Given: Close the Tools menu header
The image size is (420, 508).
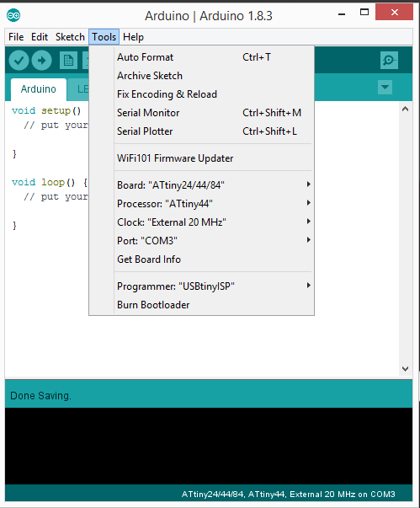Looking at the screenshot, I should click(x=104, y=37).
